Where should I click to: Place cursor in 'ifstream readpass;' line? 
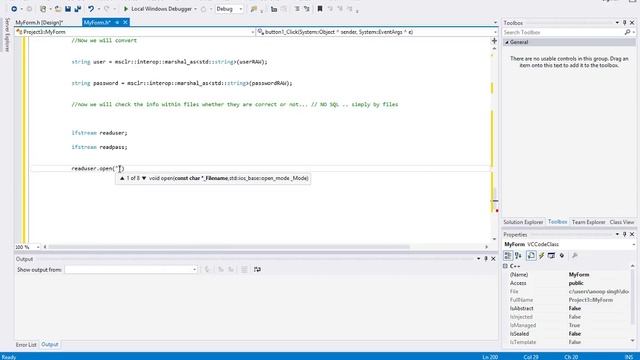click(99, 147)
